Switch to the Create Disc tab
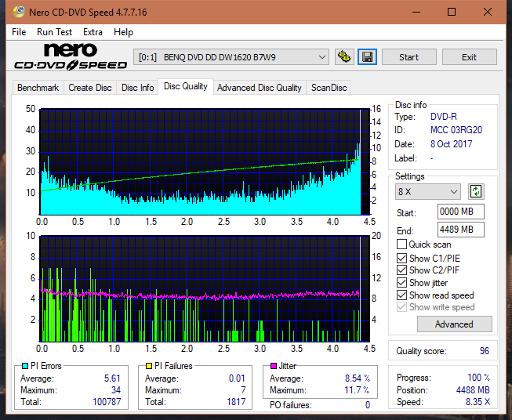This screenshot has width=512, height=420. [90, 88]
